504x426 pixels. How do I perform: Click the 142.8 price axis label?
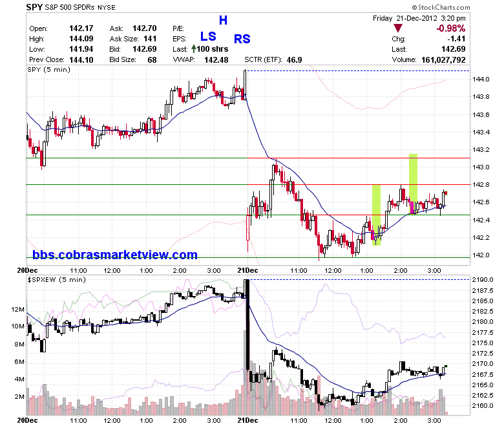(x=481, y=185)
